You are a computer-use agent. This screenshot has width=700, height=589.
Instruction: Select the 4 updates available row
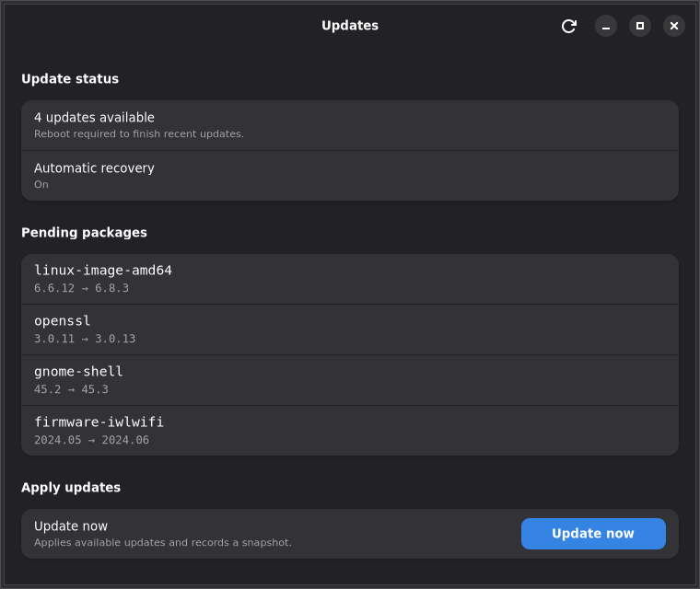(x=350, y=125)
